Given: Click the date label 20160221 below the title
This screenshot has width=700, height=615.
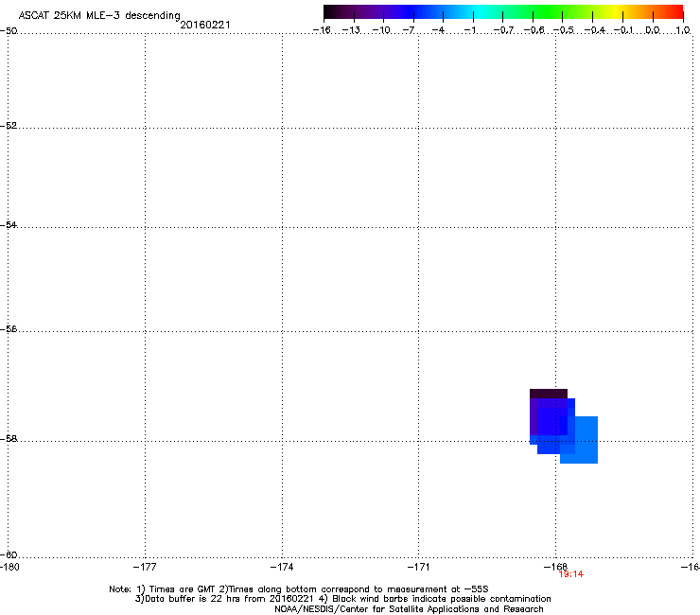Looking at the screenshot, I should 205,25.
